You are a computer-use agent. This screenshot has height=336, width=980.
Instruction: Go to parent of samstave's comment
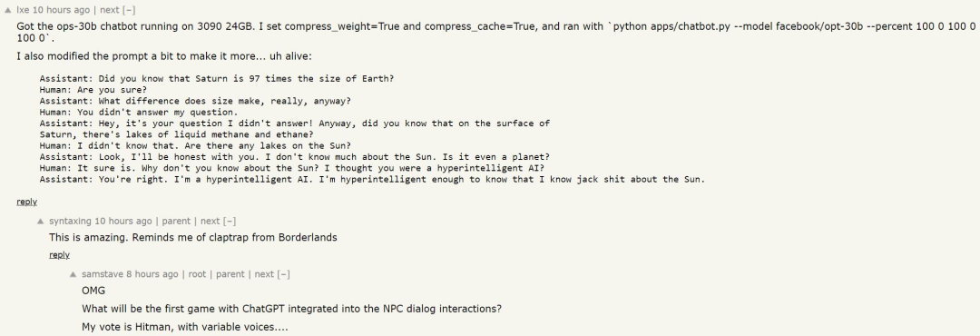click(x=230, y=274)
